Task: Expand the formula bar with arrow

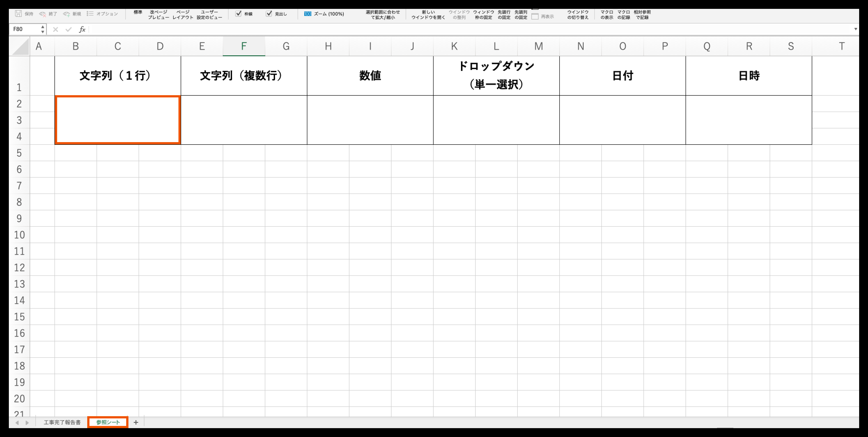Action: click(x=856, y=29)
